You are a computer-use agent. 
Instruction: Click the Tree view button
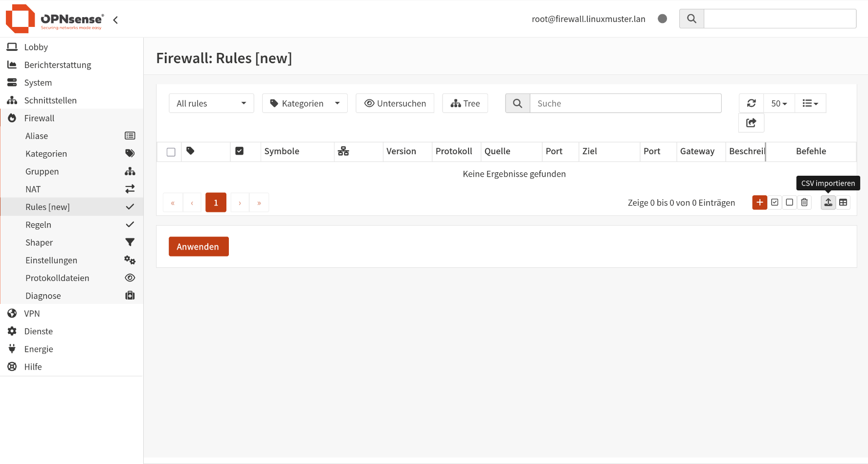[465, 103]
